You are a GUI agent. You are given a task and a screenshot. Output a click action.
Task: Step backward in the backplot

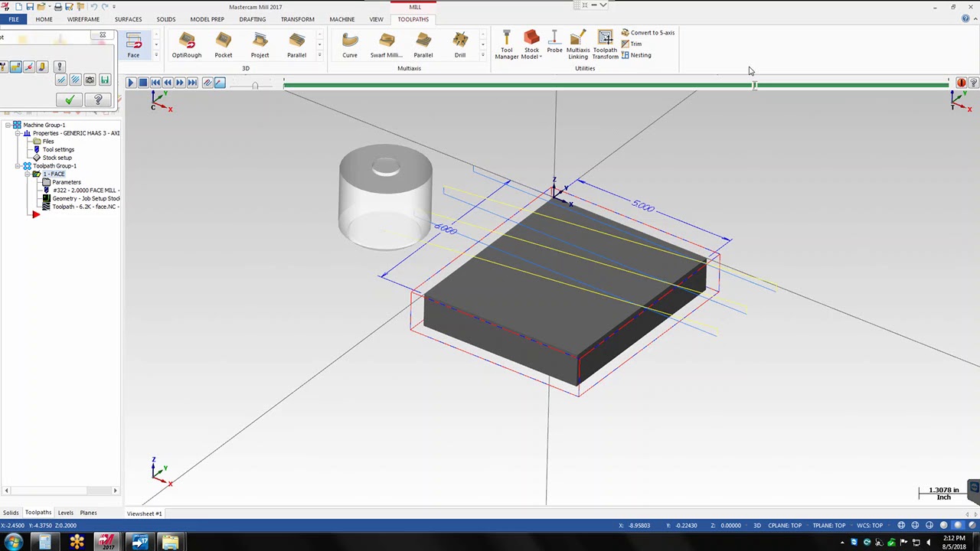pos(168,83)
